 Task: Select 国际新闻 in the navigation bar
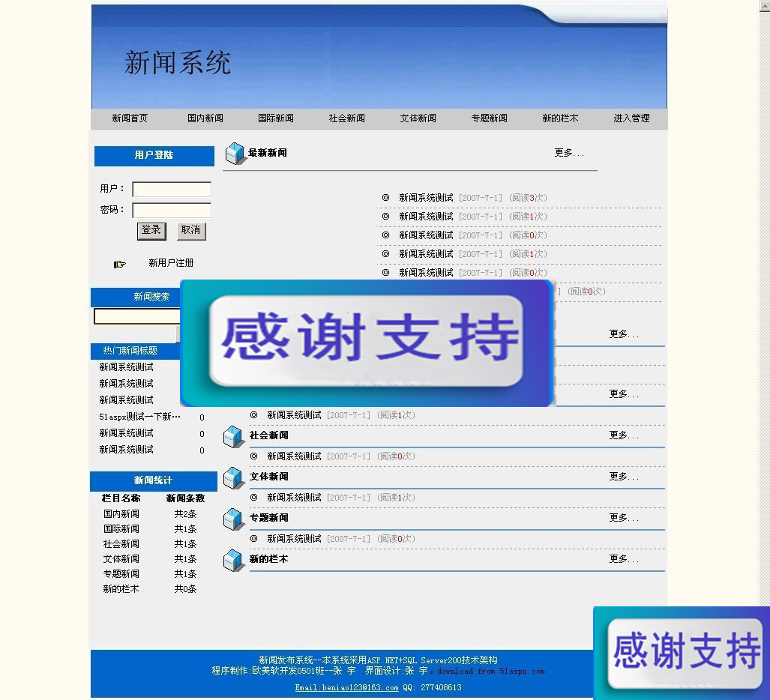(x=276, y=118)
